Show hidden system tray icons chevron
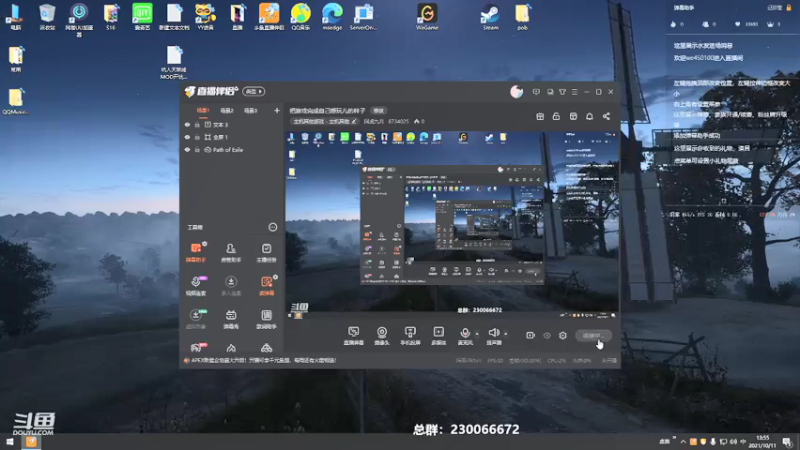 click(683, 442)
